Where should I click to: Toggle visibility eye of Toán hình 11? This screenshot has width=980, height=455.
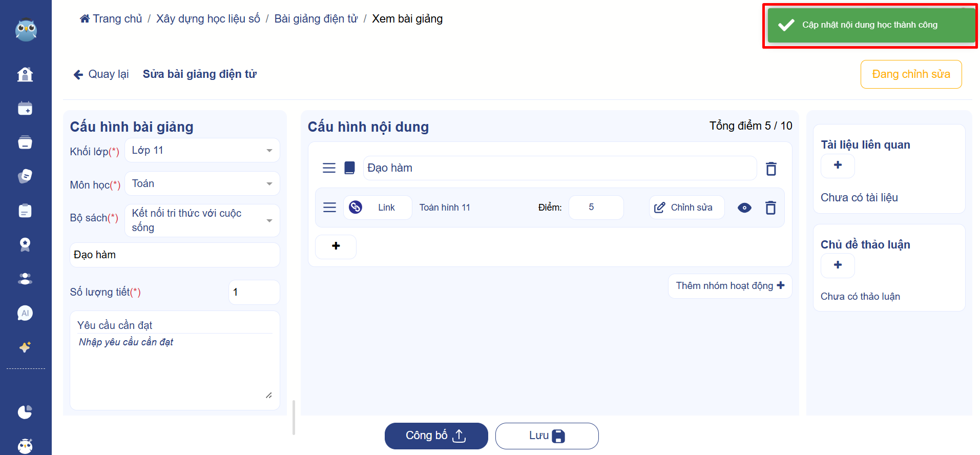(x=744, y=208)
